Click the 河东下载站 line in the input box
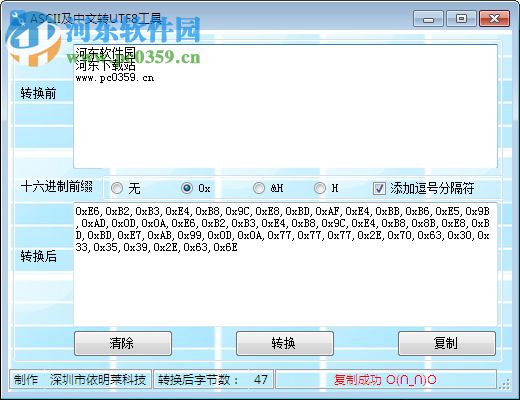520x400 pixels. coord(105,65)
